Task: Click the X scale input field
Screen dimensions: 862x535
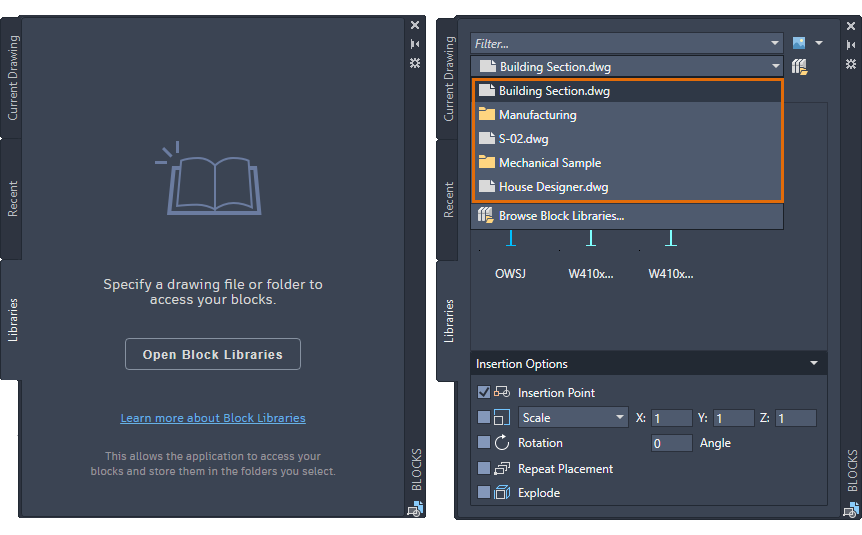Action: click(671, 418)
